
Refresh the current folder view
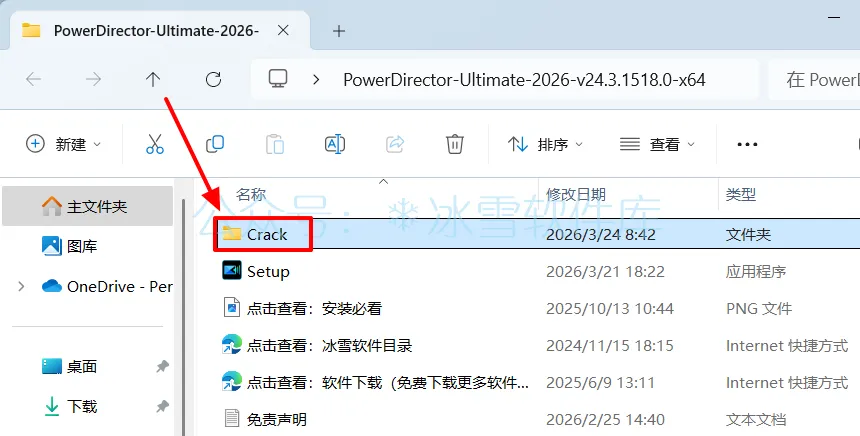point(213,80)
